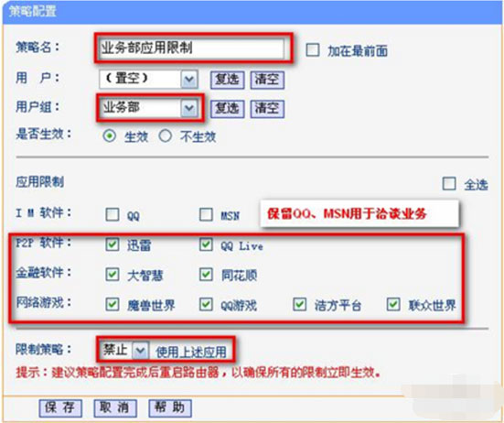Screen dimensions: 504x423
Task: Open the 用户 dropdown showing (置空)
Action: [x=148, y=79]
